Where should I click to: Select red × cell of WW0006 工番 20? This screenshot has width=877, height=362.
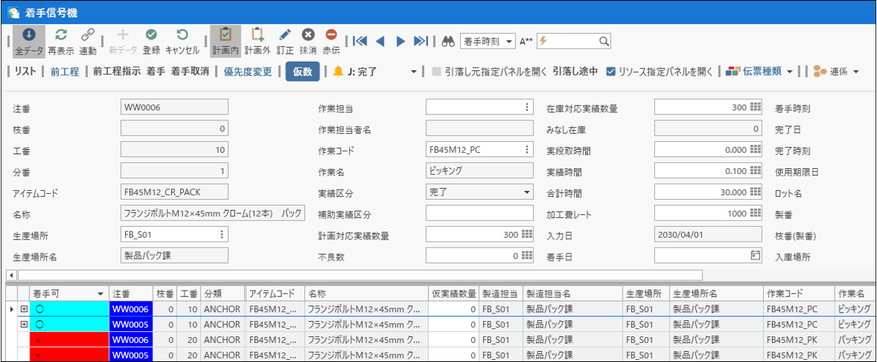coord(69,340)
